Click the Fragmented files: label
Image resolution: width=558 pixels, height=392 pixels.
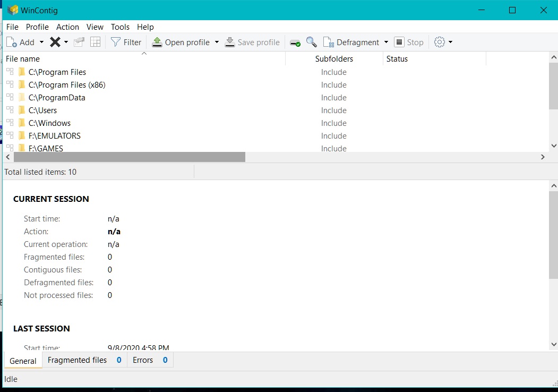[54, 257]
